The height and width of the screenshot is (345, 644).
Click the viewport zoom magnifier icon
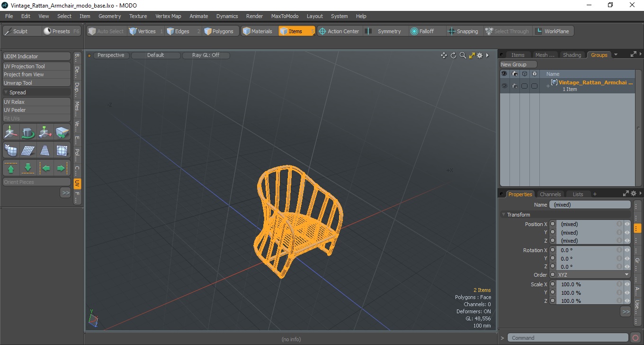(463, 55)
